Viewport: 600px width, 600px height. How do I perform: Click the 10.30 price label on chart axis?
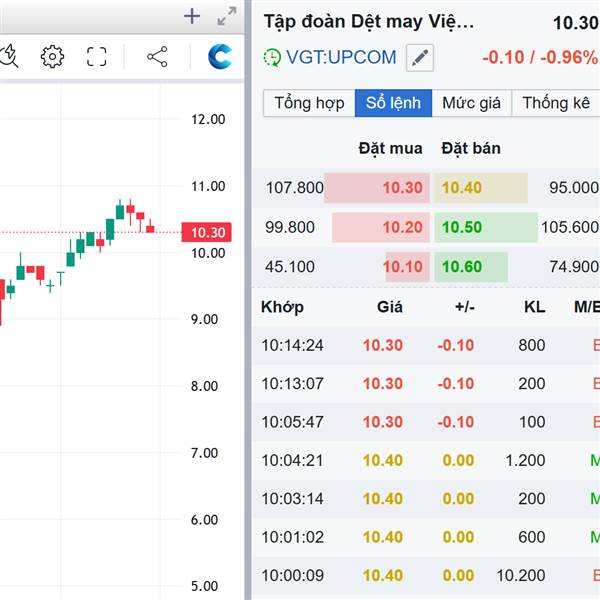point(207,232)
